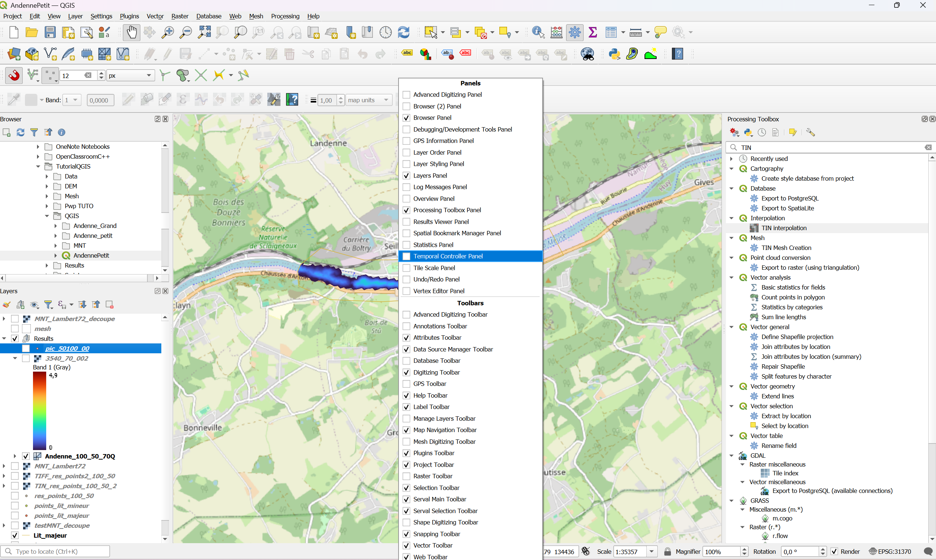Check the Layer Styling Panel option
Screen dimensions: 936x560
[x=407, y=164]
